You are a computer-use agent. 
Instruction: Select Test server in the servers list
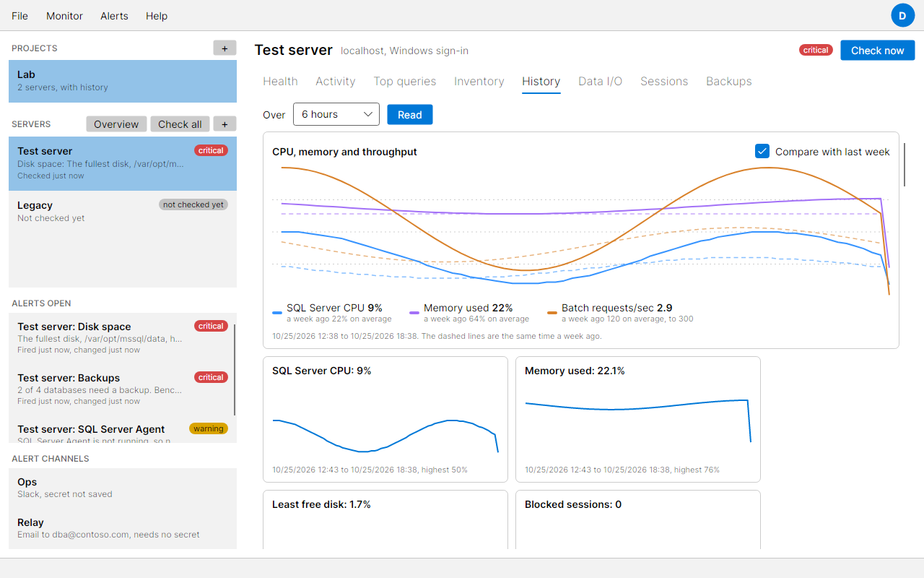tap(123, 163)
